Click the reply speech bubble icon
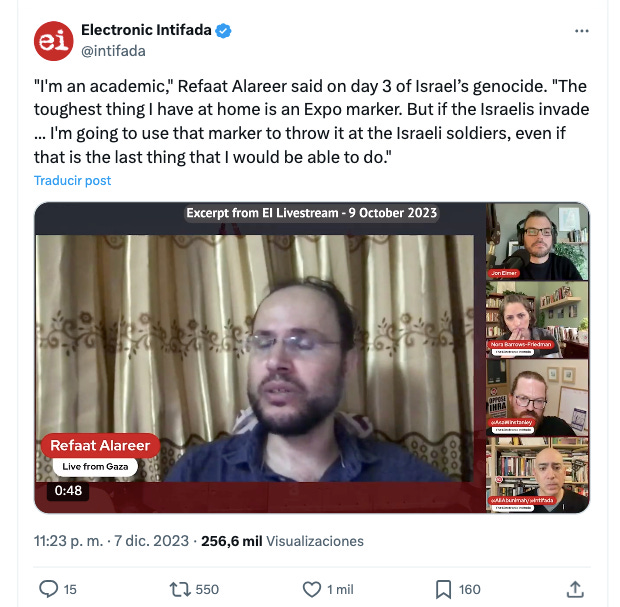 [48, 589]
